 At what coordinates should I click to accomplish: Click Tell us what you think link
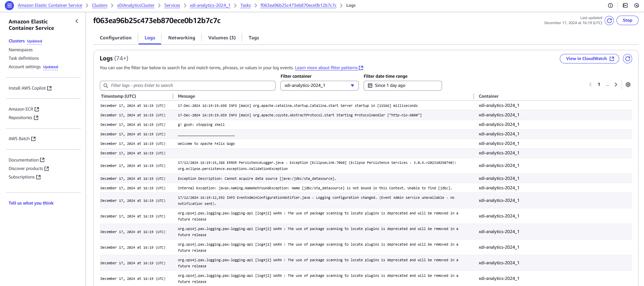click(31, 203)
